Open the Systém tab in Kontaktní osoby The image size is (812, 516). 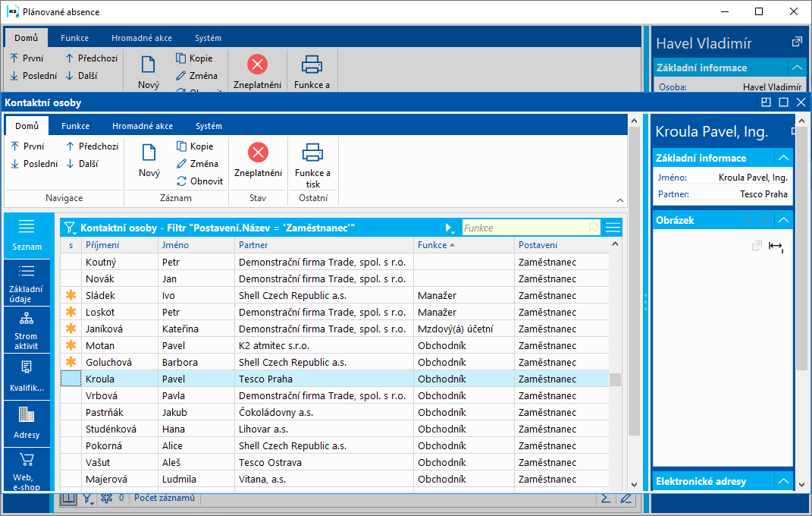tap(208, 126)
